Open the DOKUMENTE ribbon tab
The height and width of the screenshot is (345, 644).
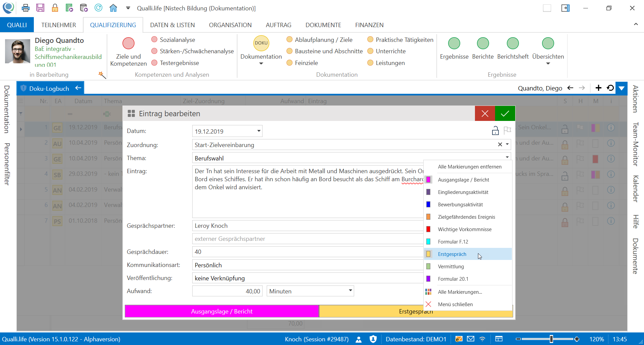click(323, 25)
